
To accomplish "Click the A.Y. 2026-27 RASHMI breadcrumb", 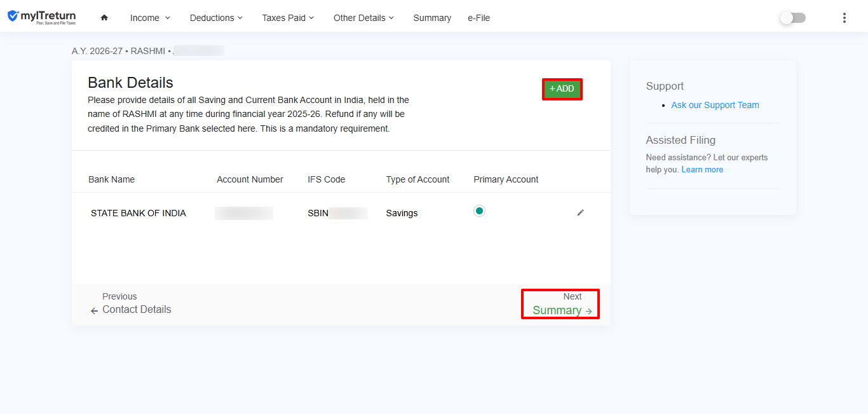I will point(148,51).
